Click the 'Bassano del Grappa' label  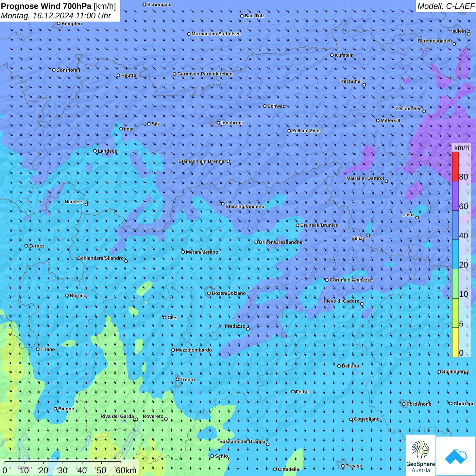[242, 441]
